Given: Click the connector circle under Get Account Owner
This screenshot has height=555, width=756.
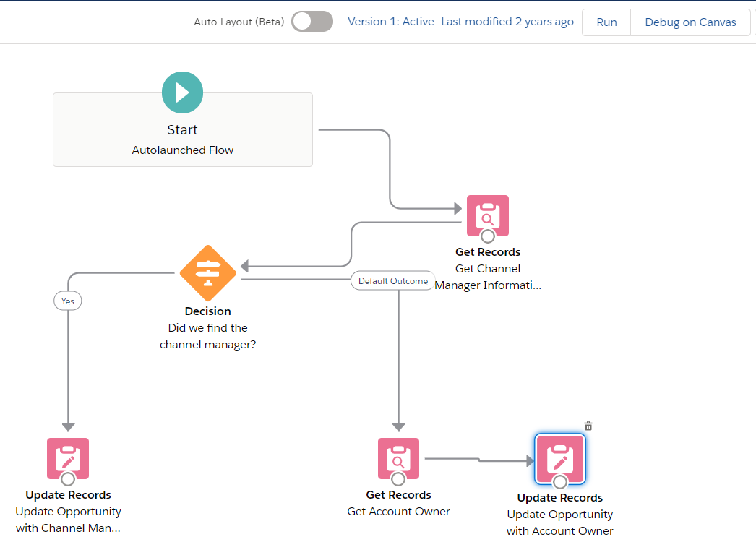Looking at the screenshot, I should click(398, 479).
